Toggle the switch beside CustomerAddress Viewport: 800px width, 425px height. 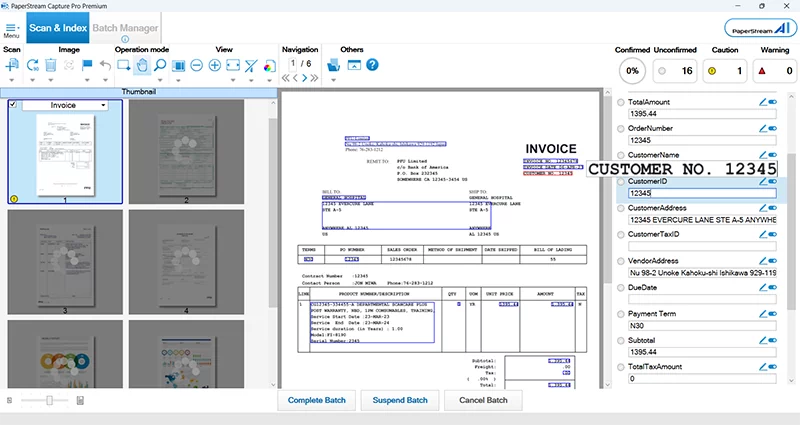[773, 208]
